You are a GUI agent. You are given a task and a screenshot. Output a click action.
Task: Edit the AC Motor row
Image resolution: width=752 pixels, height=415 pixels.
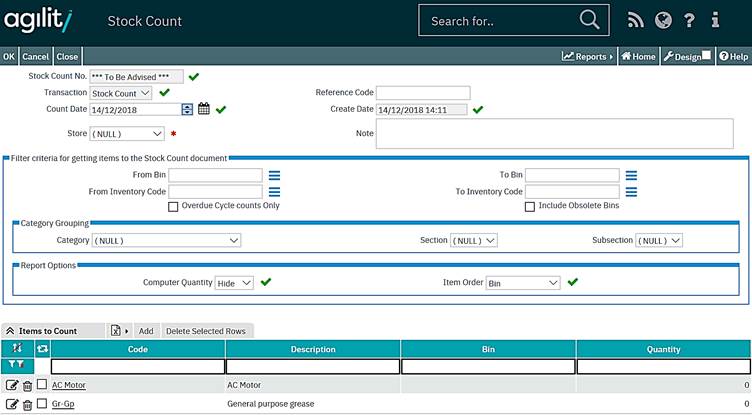(11, 385)
